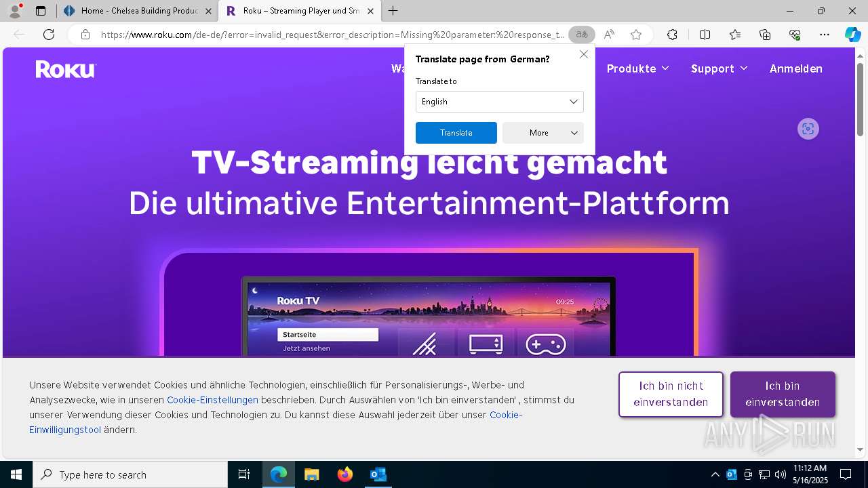View site information lock icon
This screenshot has height=488, width=868.
point(85,35)
